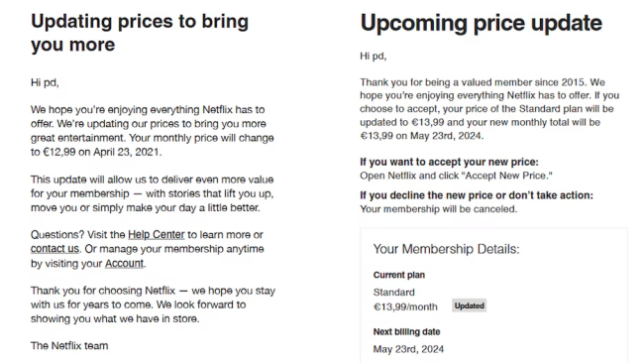Click the Next billing date label
Viewport: 644px width, 363px height.
coord(406,331)
